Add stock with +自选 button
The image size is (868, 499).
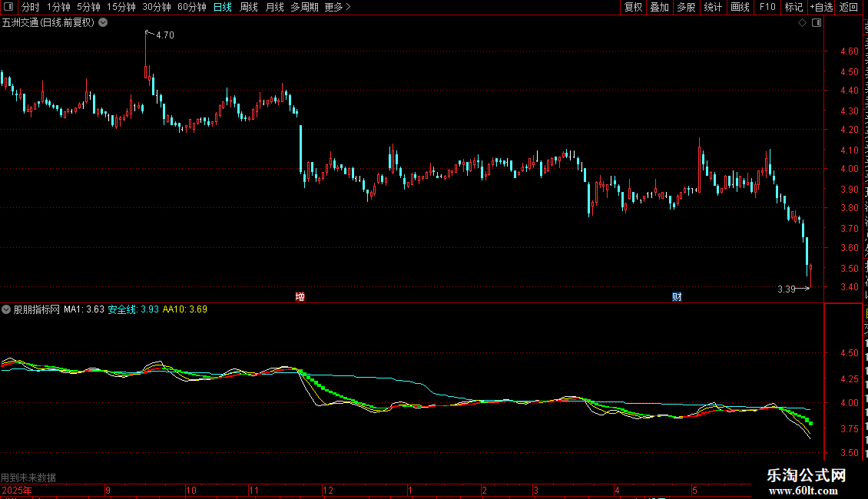pos(821,7)
